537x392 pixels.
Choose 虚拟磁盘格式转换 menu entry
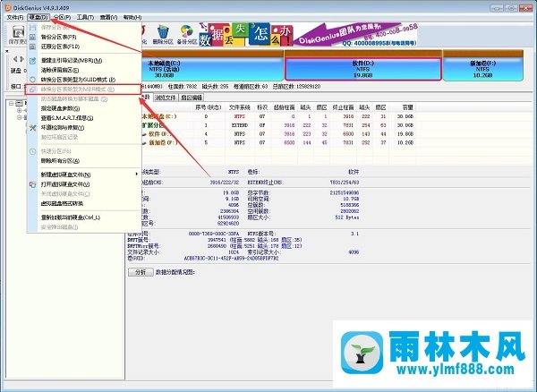click(x=84, y=203)
